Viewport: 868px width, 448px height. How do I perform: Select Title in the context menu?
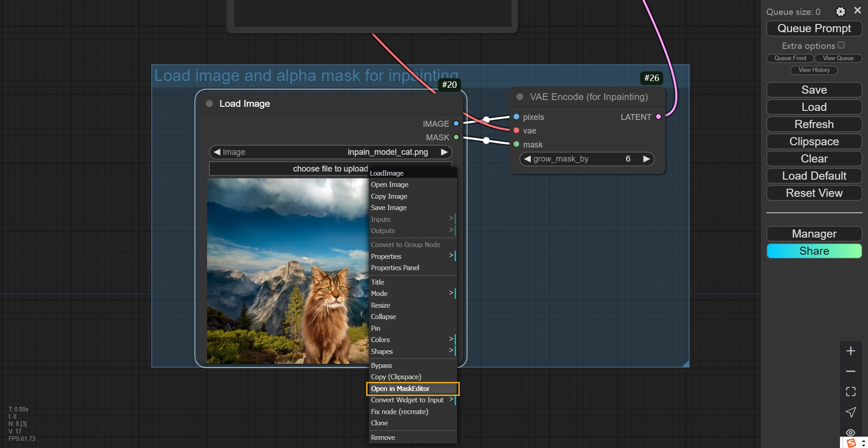[413, 282]
